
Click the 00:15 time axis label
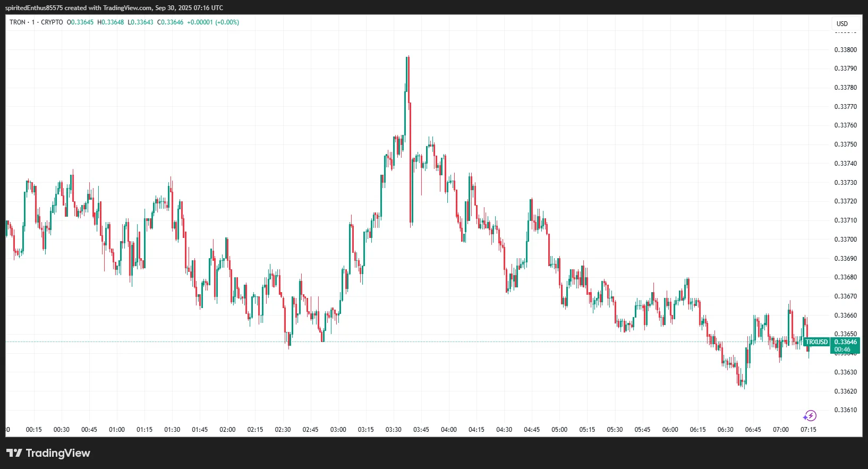33,430
